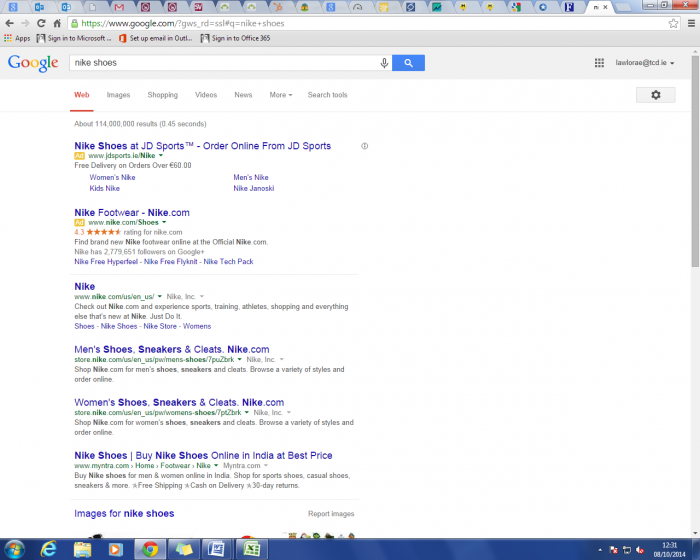Click Report images link

pos(331,514)
